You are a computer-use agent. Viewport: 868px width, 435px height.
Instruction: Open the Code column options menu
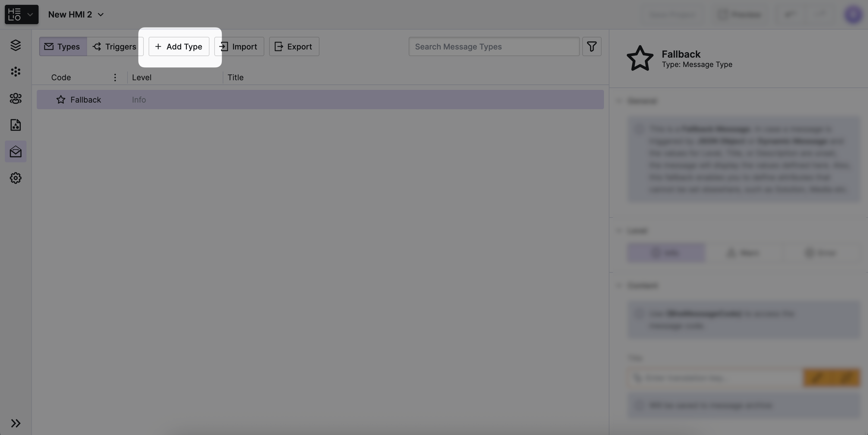click(x=115, y=78)
